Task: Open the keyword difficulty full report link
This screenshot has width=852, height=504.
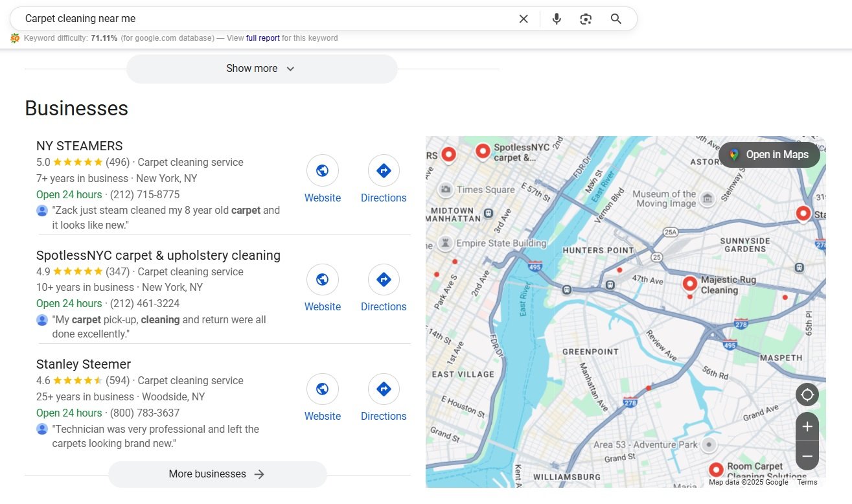Action: coord(263,38)
